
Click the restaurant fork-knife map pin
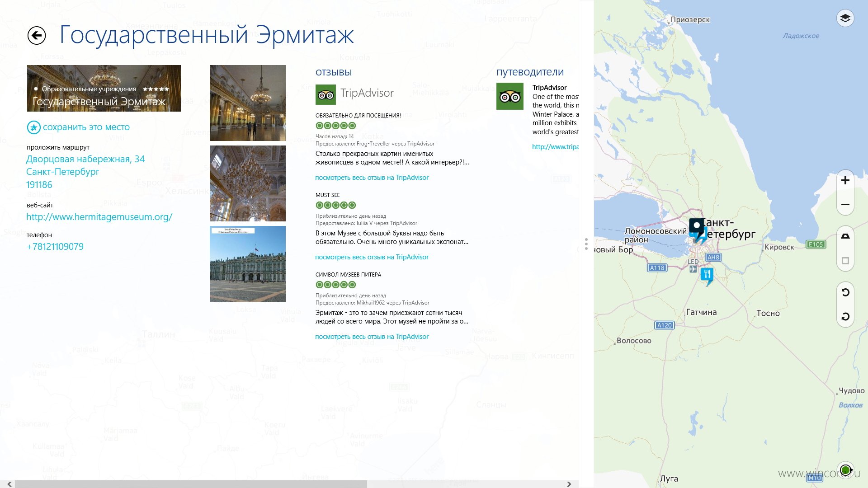point(707,275)
